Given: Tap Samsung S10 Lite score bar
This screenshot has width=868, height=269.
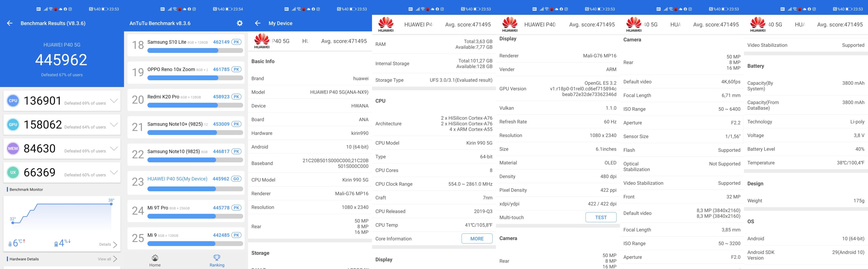Looking at the screenshot, I should coord(195,50).
